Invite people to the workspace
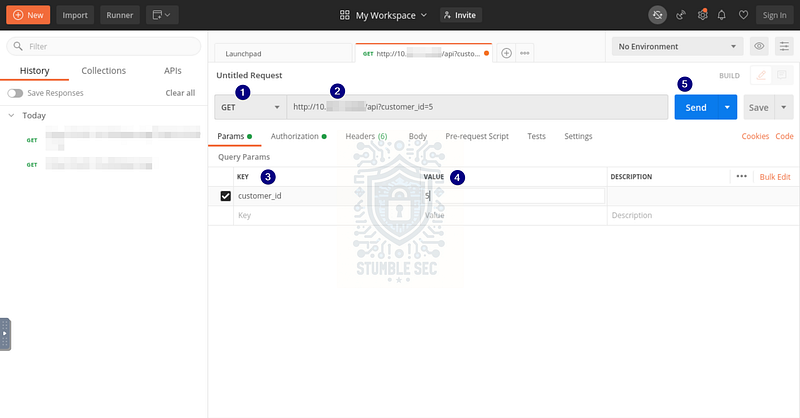The width and height of the screenshot is (800, 418). [x=461, y=15]
